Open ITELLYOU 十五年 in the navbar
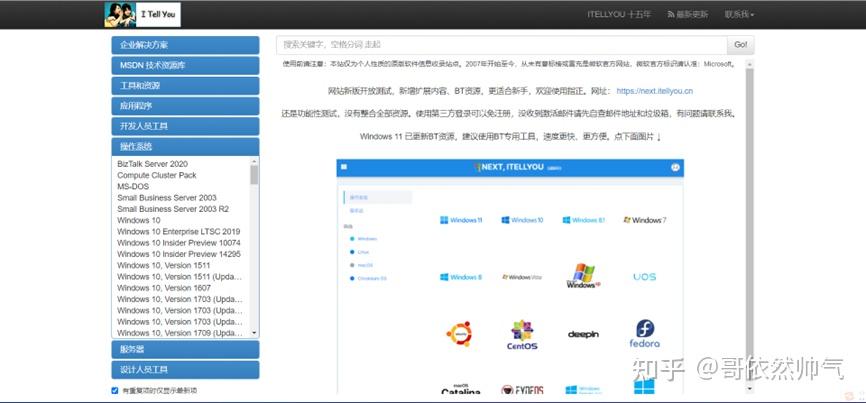Screen dimensions: 866x403 [619, 14]
